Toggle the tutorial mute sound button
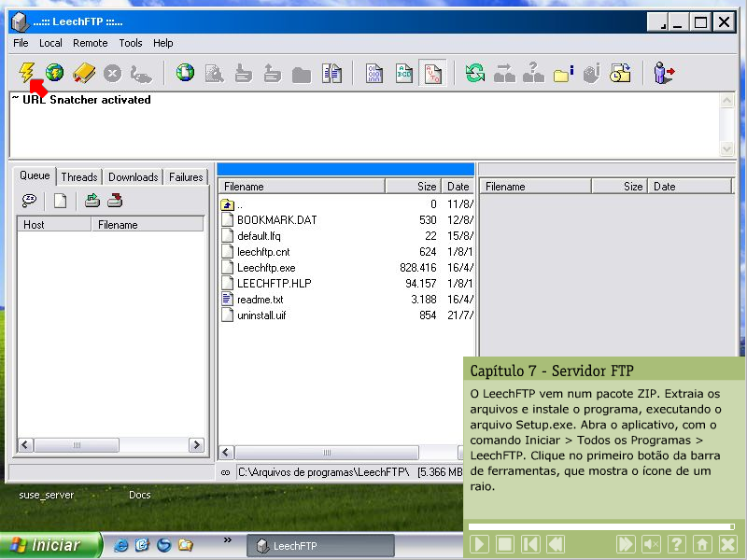 tap(651, 544)
